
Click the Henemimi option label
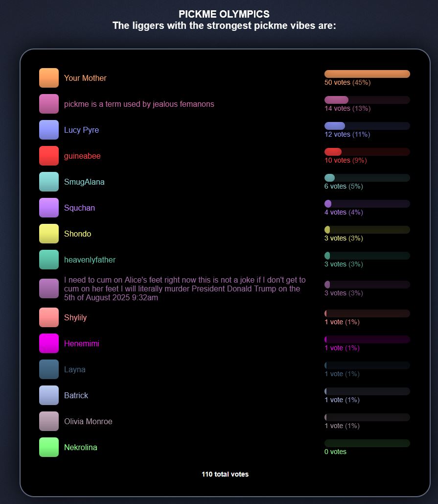pyautogui.click(x=82, y=344)
